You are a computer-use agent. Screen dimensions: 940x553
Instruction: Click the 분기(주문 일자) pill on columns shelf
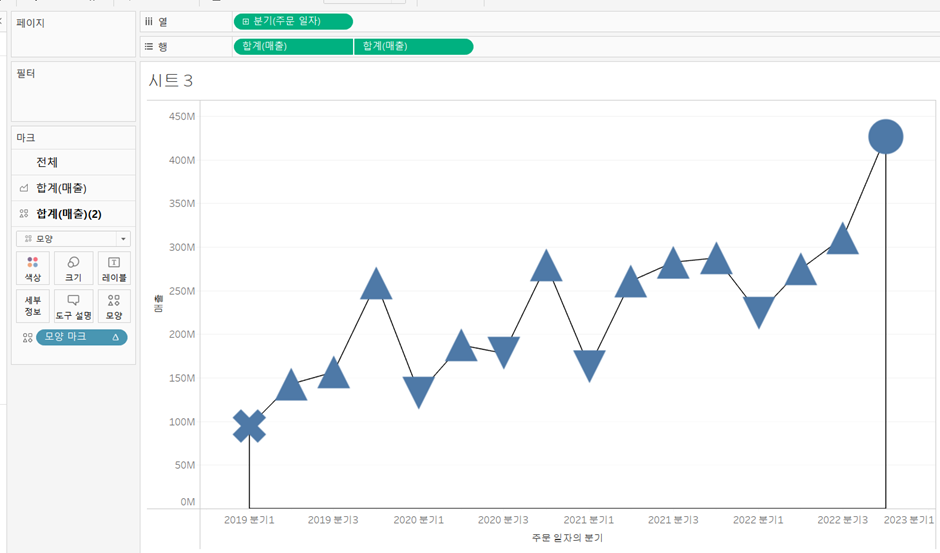pos(293,22)
